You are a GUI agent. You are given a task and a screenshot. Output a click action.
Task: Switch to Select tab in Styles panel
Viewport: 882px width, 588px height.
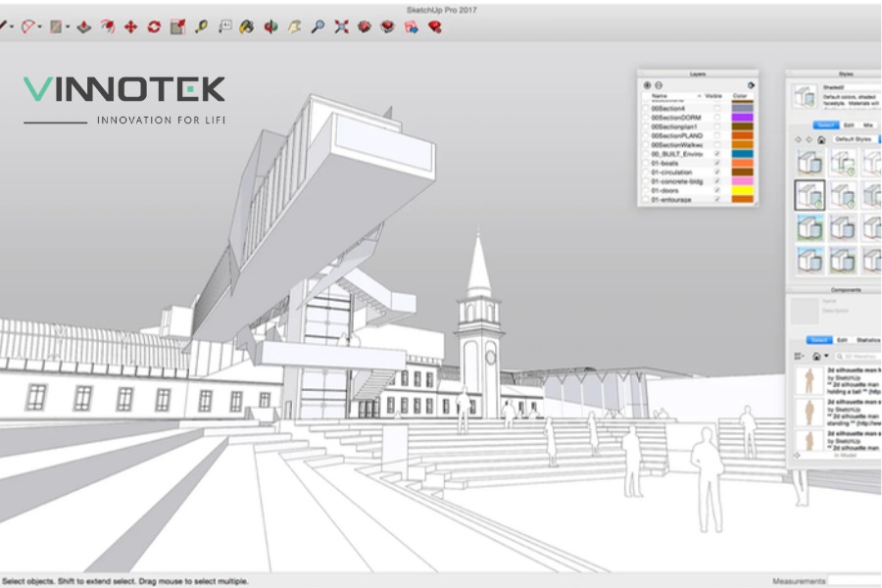click(x=826, y=124)
